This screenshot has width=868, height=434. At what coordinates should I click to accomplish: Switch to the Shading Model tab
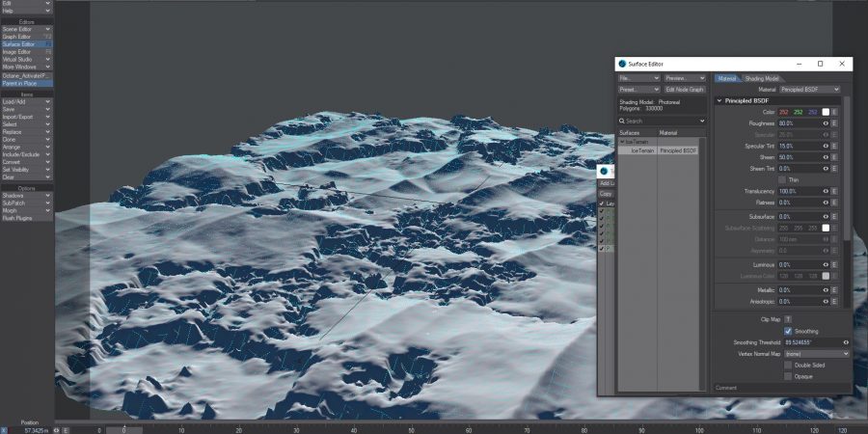pos(762,78)
